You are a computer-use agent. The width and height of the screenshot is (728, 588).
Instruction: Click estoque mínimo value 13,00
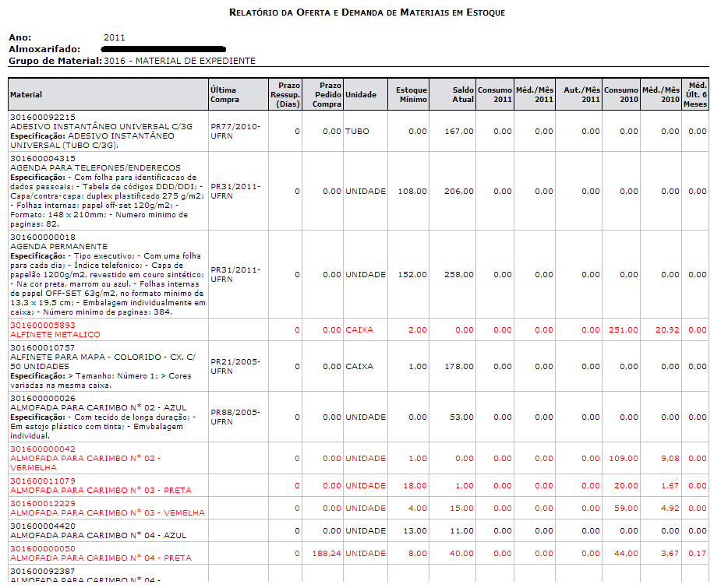click(415, 531)
